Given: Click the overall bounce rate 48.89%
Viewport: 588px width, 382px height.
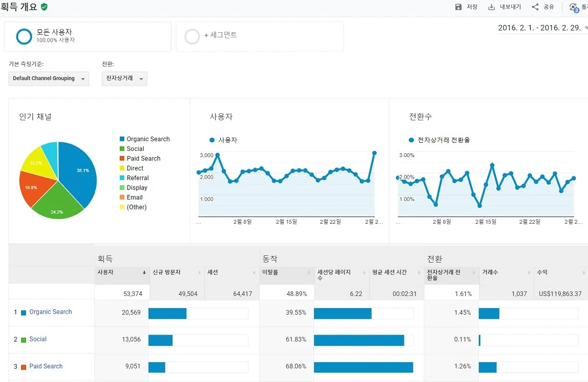Looking at the screenshot, I should click(297, 294).
